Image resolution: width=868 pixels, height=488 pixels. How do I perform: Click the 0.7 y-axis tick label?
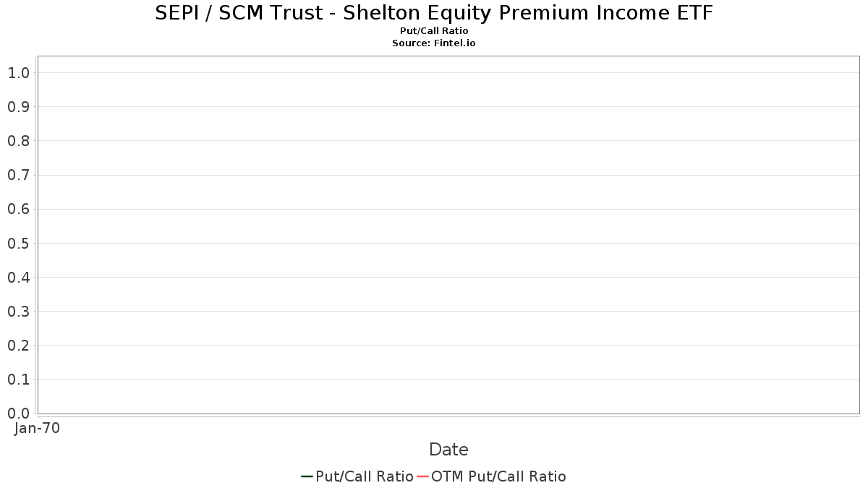(x=18, y=175)
